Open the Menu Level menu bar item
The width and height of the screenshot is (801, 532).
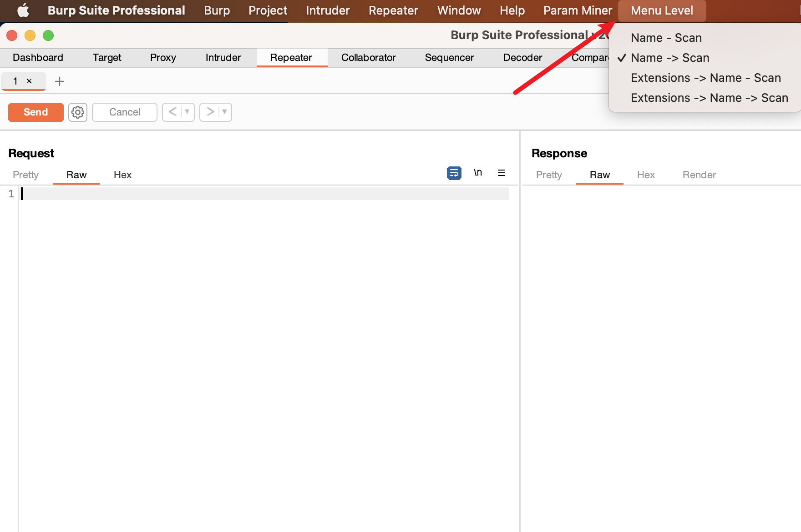click(x=662, y=10)
